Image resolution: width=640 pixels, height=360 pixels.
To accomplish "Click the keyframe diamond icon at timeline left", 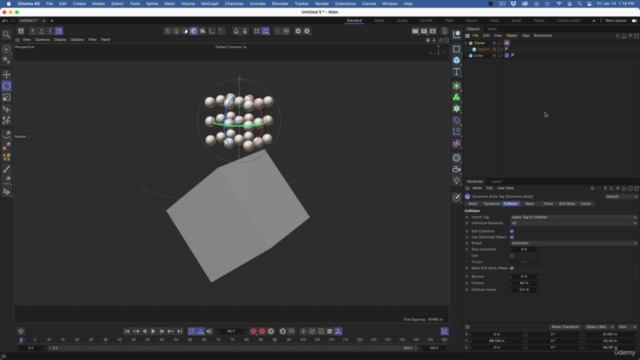I will 21,331.
